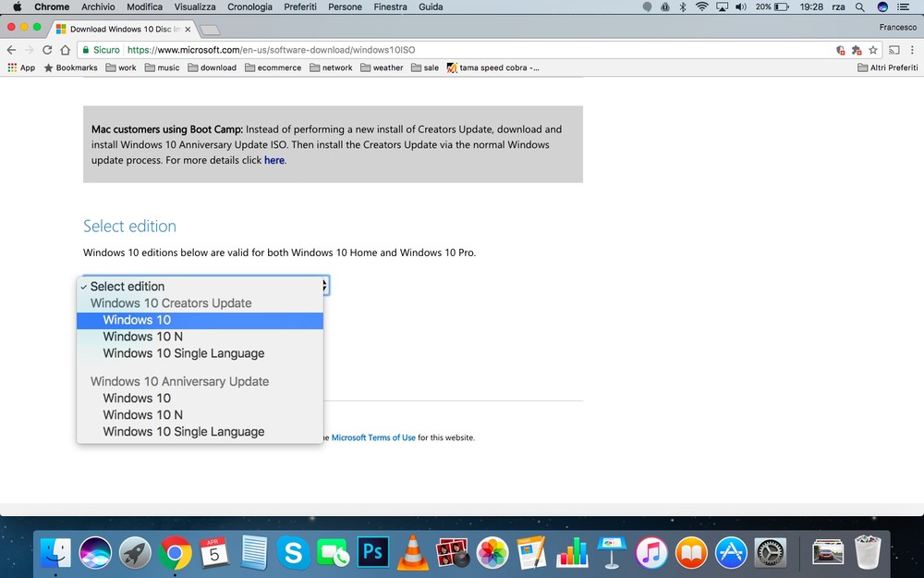Open Skype in the dock
This screenshot has height=578, width=924.
(294, 553)
